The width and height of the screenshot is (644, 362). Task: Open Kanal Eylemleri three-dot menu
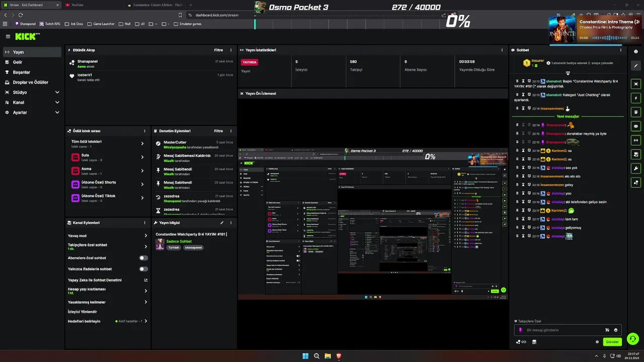(x=144, y=223)
